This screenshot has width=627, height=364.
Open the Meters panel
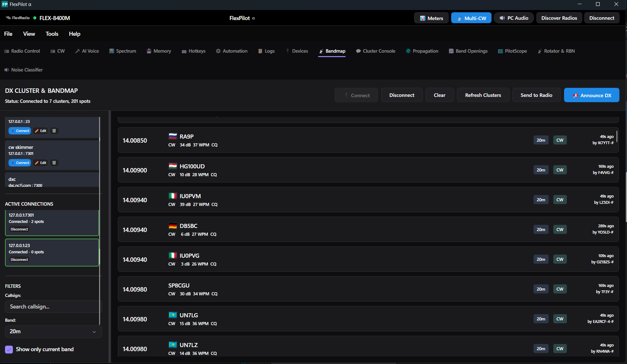[431, 18]
